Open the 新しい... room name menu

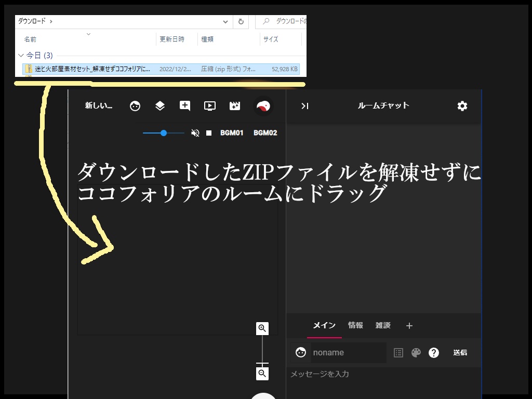[98, 105]
